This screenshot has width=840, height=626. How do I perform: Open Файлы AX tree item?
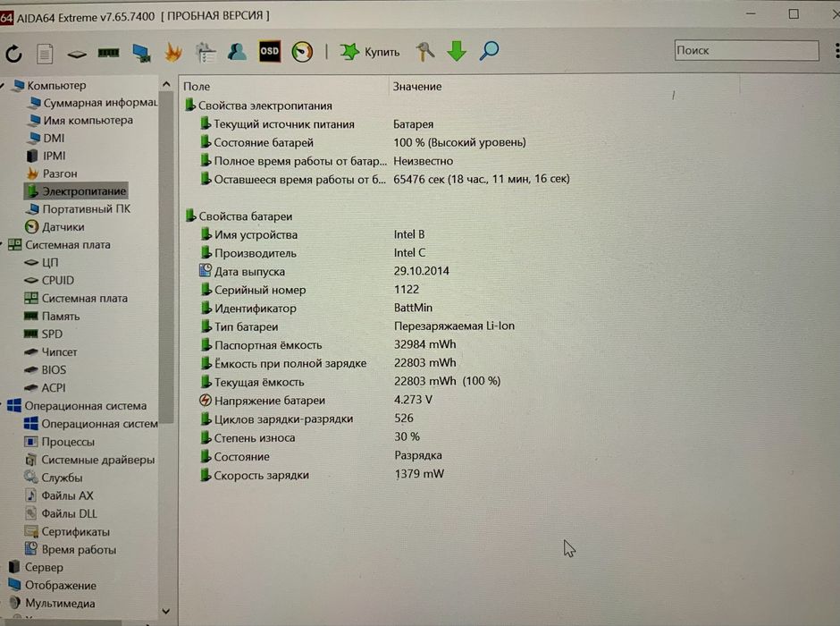coord(59,495)
